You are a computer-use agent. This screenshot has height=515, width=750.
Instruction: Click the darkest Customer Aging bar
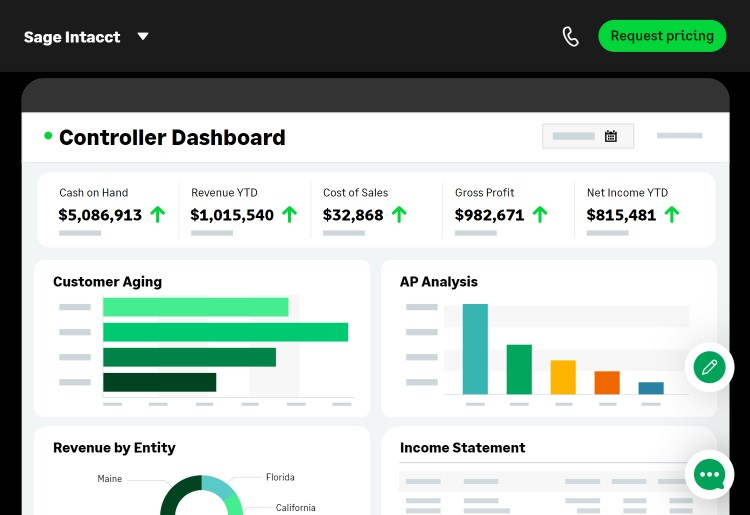[x=159, y=382]
